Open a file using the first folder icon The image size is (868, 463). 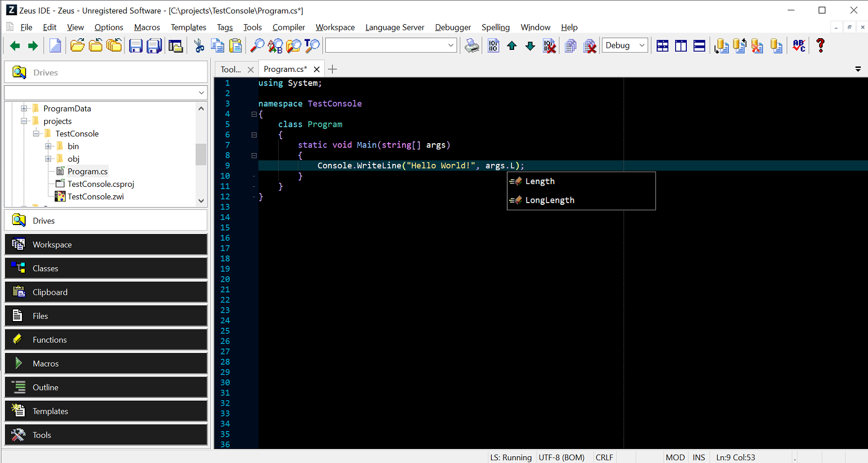[x=77, y=46]
